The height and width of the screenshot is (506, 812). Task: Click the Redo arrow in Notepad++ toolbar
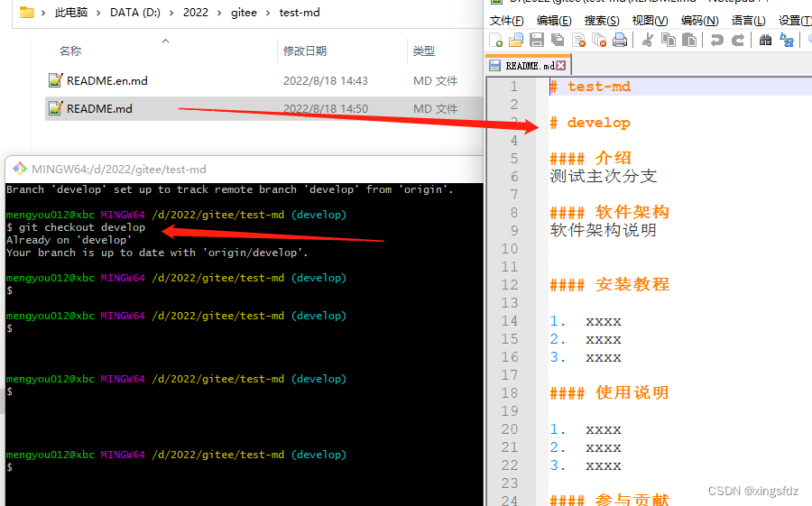click(738, 40)
